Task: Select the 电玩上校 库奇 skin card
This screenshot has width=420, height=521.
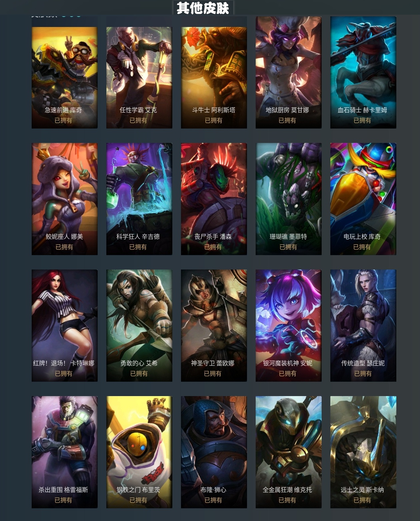Action: pyautogui.click(x=363, y=199)
